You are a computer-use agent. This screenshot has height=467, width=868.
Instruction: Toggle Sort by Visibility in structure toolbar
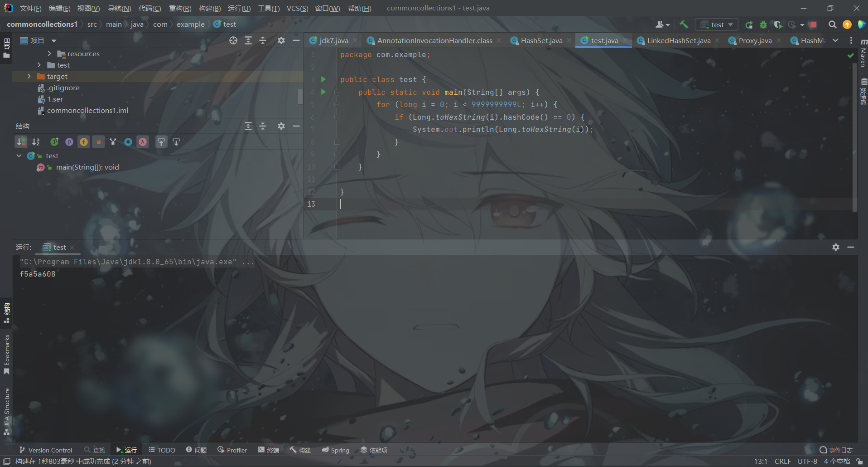click(x=21, y=142)
